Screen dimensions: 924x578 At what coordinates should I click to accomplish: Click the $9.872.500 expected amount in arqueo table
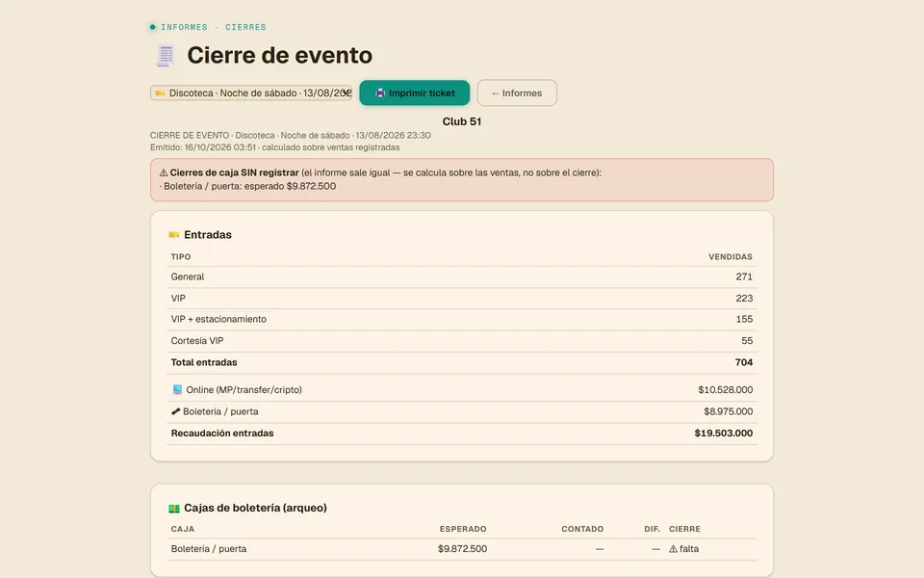pyautogui.click(x=463, y=549)
